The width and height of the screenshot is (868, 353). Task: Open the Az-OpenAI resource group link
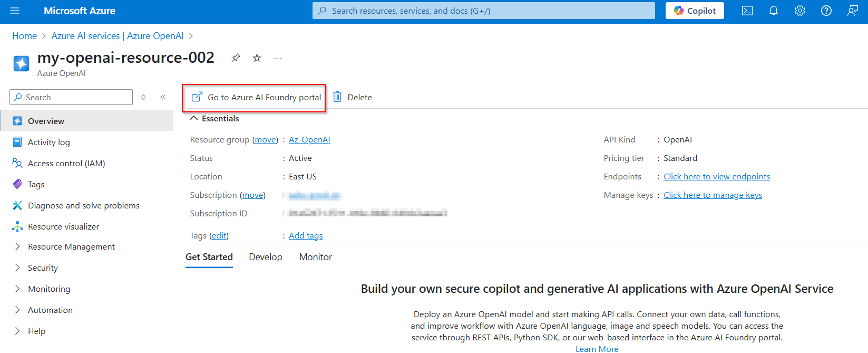[x=309, y=139]
